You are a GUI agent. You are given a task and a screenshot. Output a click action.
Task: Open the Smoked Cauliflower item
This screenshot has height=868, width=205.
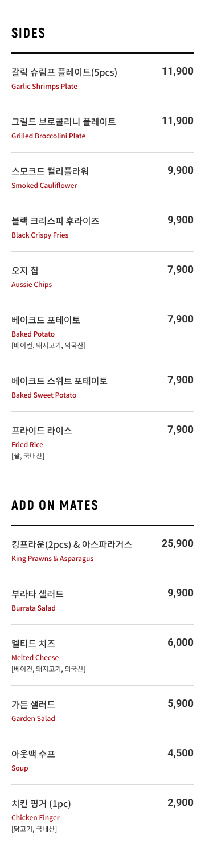coord(102,178)
